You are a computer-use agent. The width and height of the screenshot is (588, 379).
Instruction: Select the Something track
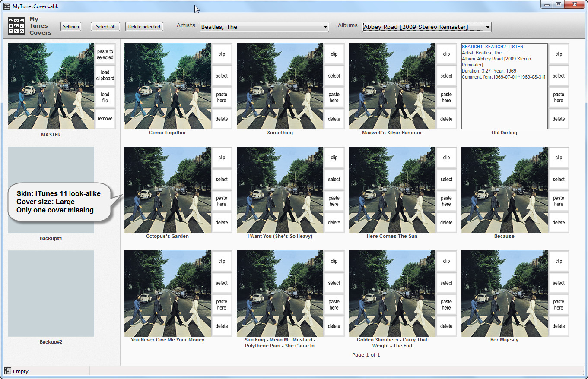coord(334,76)
